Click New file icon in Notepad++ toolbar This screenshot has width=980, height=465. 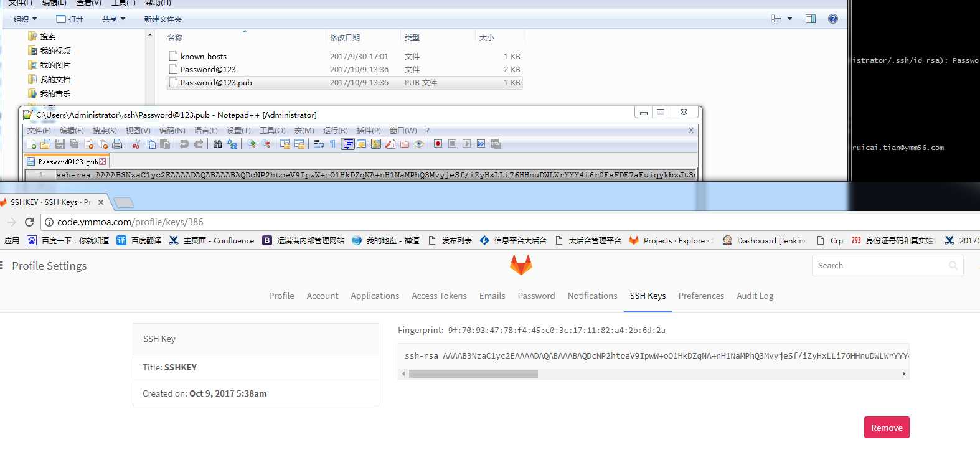tap(31, 144)
